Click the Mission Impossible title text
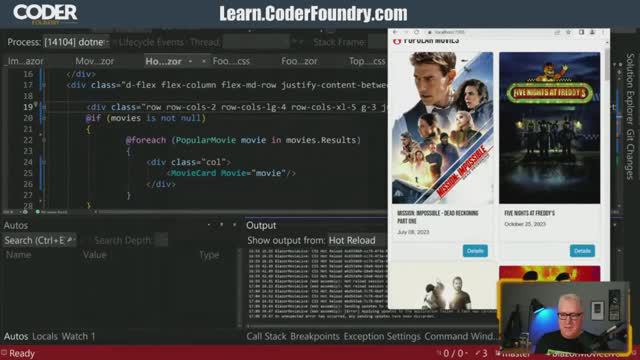This screenshot has height=360, width=640. pos(438,217)
